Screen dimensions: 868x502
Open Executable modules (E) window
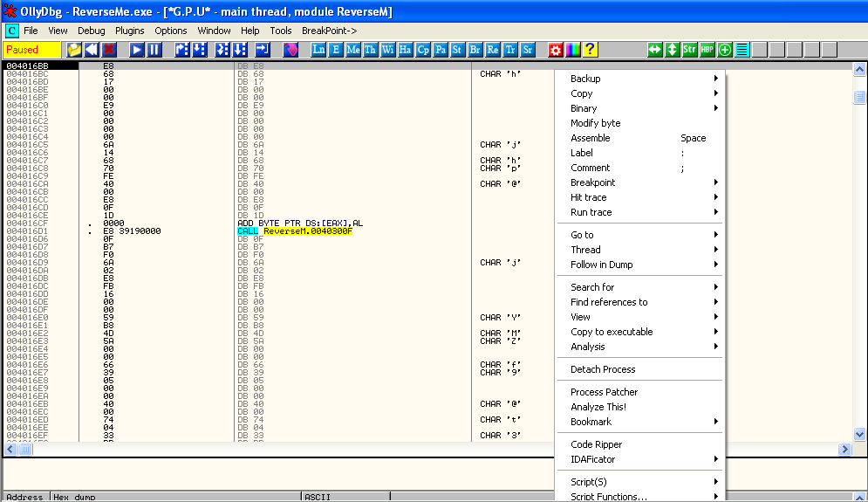click(x=336, y=50)
